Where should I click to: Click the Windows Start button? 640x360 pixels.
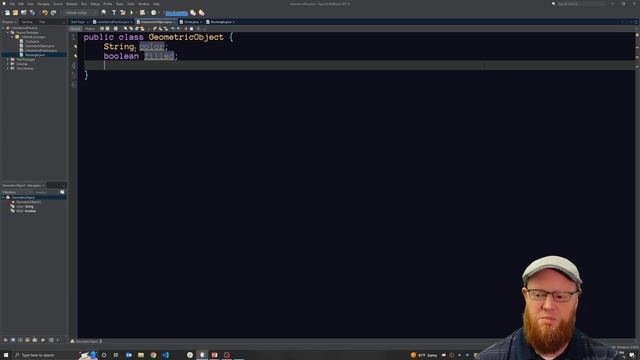[x=6, y=355]
